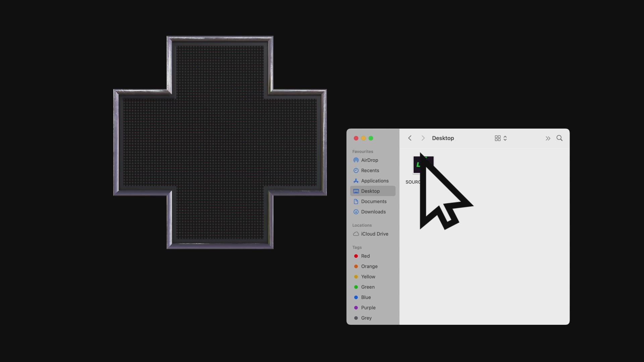Select the Yellow tag
The image size is (644, 362).
(368, 277)
